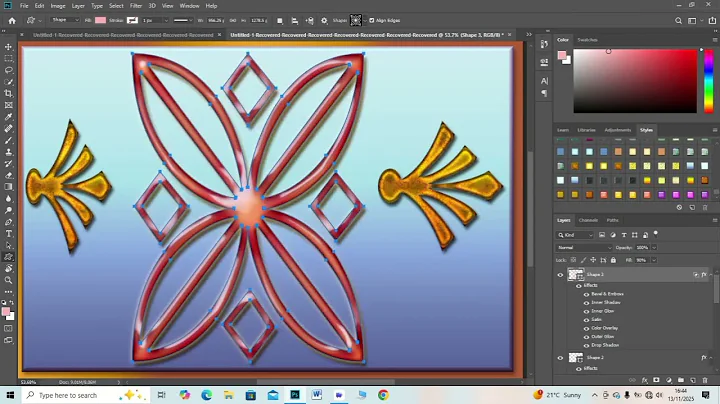This screenshot has width=720, height=404.
Task: Switch to the Channels tab
Action: tap(588, 220)
